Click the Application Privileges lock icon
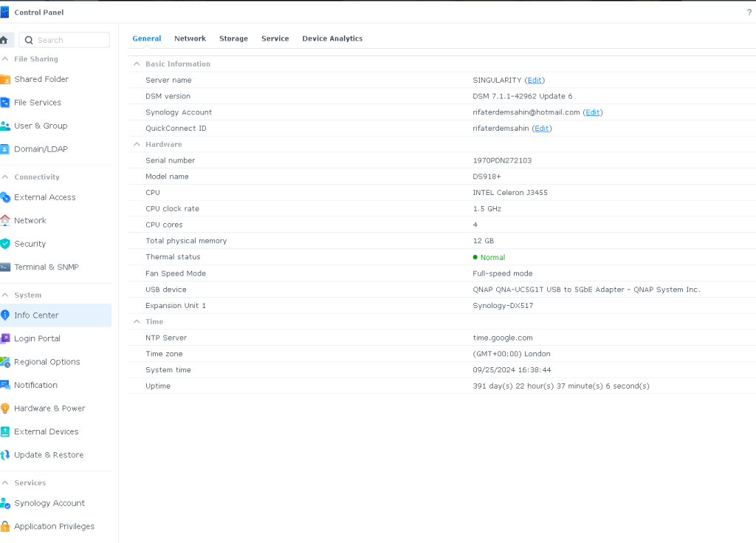This screenshot has height=543, width=756. pyautogui.click(x=5, y=526)
